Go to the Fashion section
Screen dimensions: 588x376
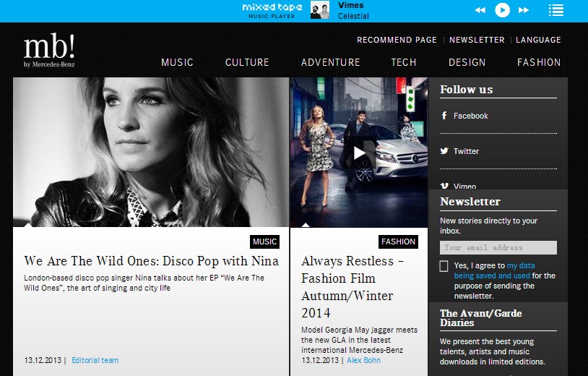click(539, 62)
